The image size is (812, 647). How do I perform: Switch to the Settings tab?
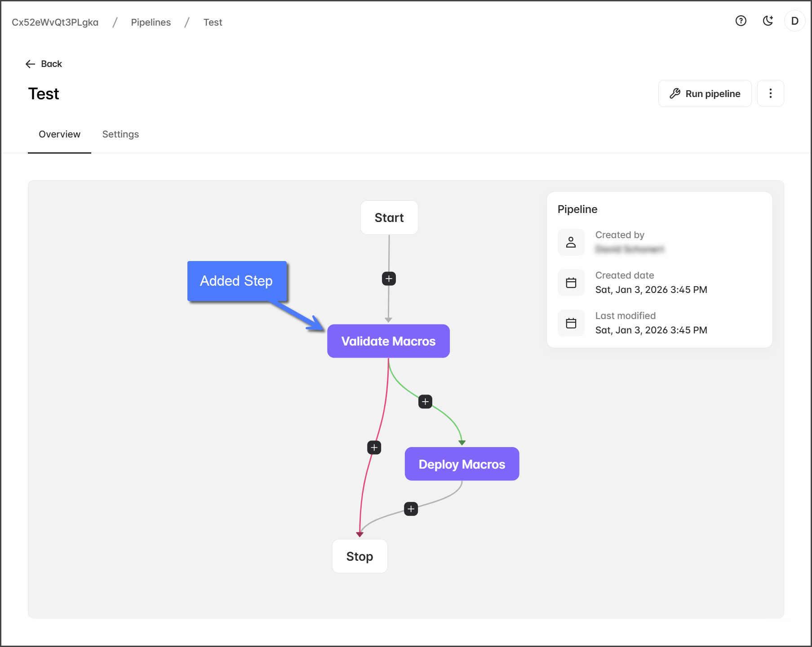(x=120, y=134)
